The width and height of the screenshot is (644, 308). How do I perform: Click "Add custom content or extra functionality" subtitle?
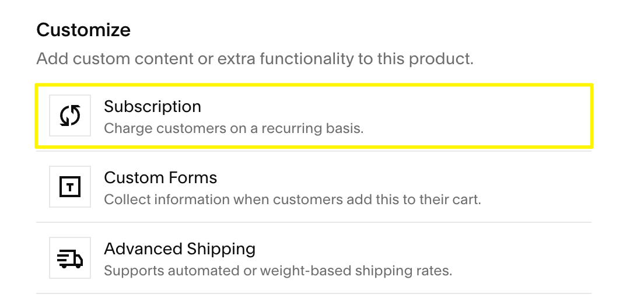254,59
